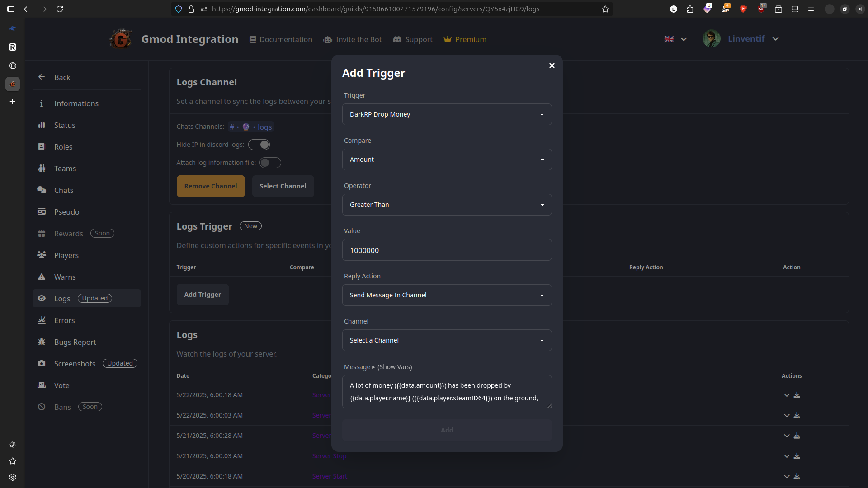Click Show Vars link above the message
The image size is (868, 488).
coord(392,367)
